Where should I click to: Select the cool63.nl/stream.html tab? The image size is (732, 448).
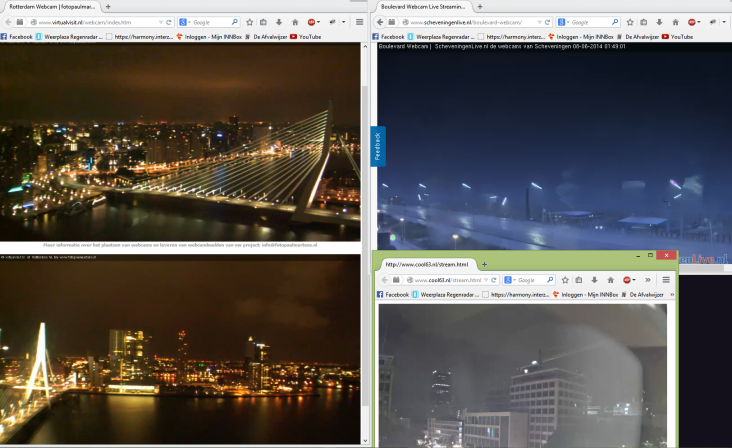(x=427, y=265)
